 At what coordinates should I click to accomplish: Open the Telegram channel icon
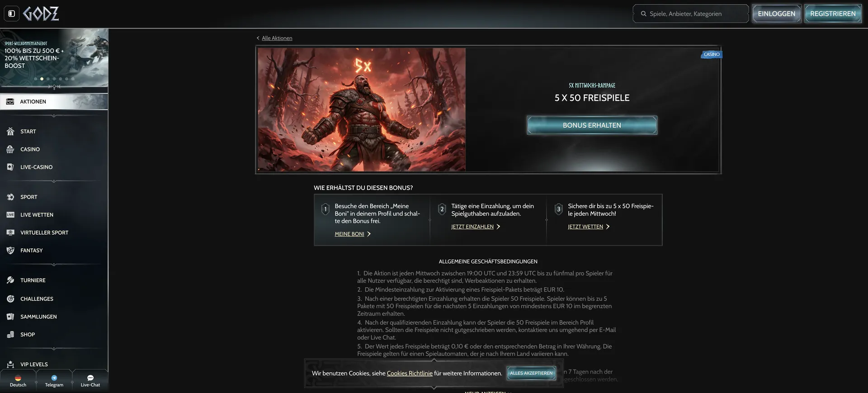pos(54,378)
